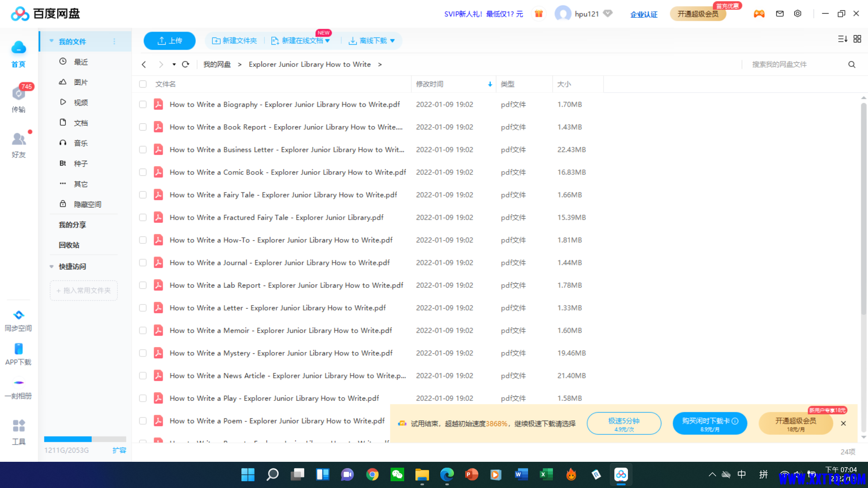Click the search magnifier icon
This screenshot has height=488, width=868.
pyautogui.click(x=852, y=65)
